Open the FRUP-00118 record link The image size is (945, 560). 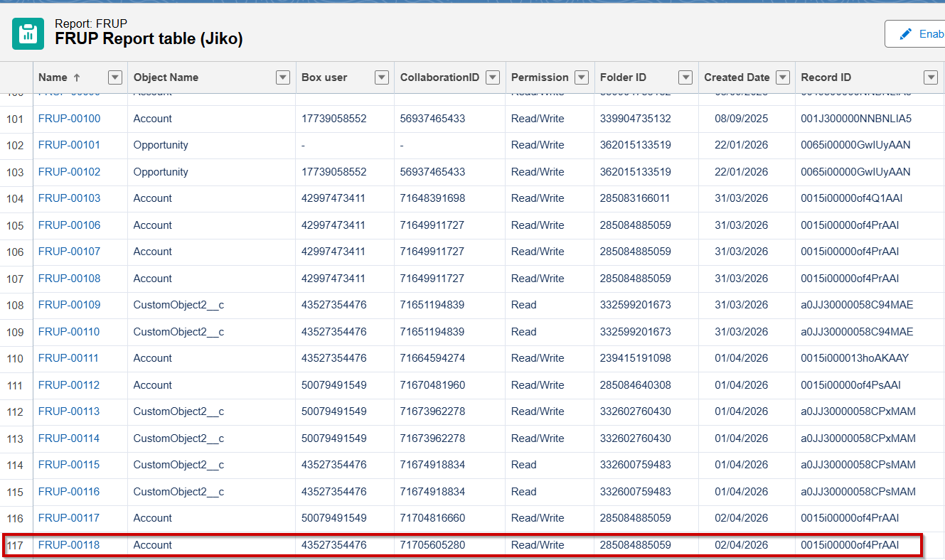69,545
